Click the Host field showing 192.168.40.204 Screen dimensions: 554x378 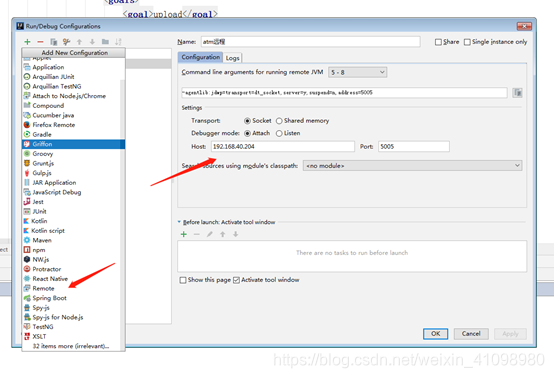[283, 147]
